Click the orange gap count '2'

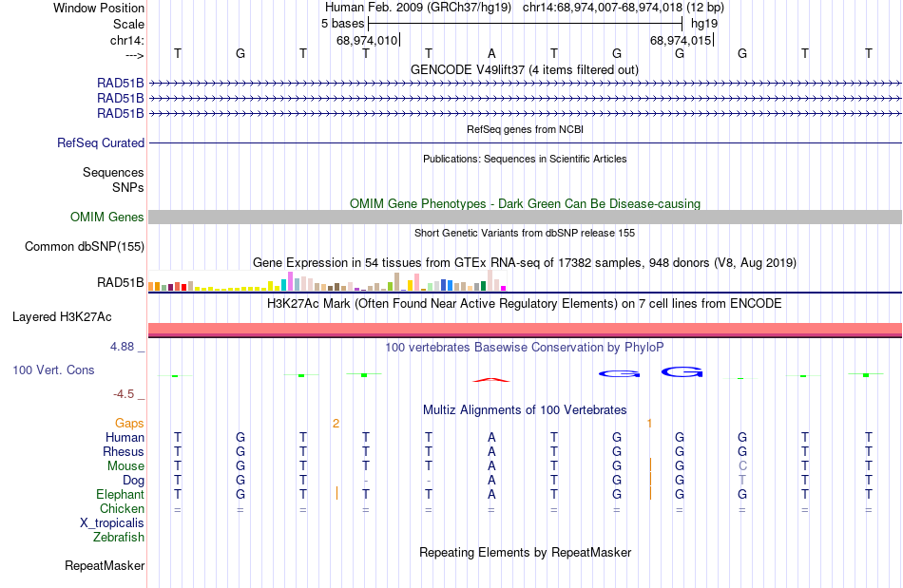[336, 424]
